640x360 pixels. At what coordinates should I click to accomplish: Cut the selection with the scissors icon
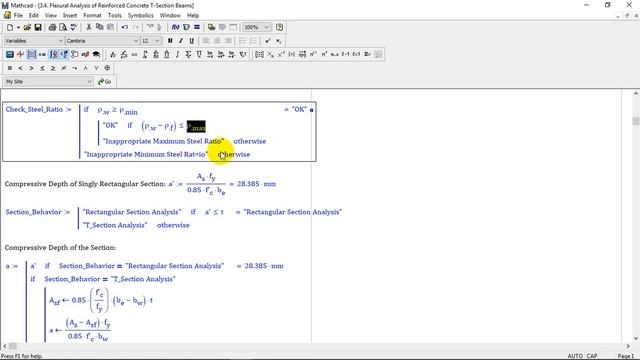click(89, 27)
